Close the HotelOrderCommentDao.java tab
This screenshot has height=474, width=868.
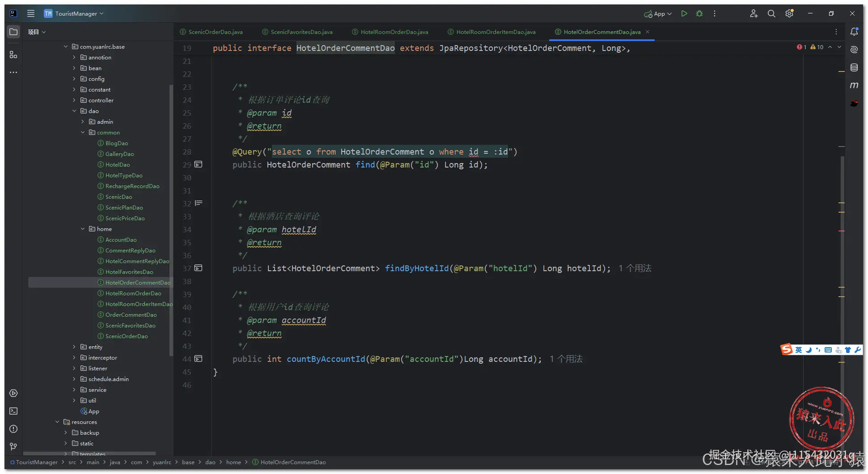tap(648, 32)
